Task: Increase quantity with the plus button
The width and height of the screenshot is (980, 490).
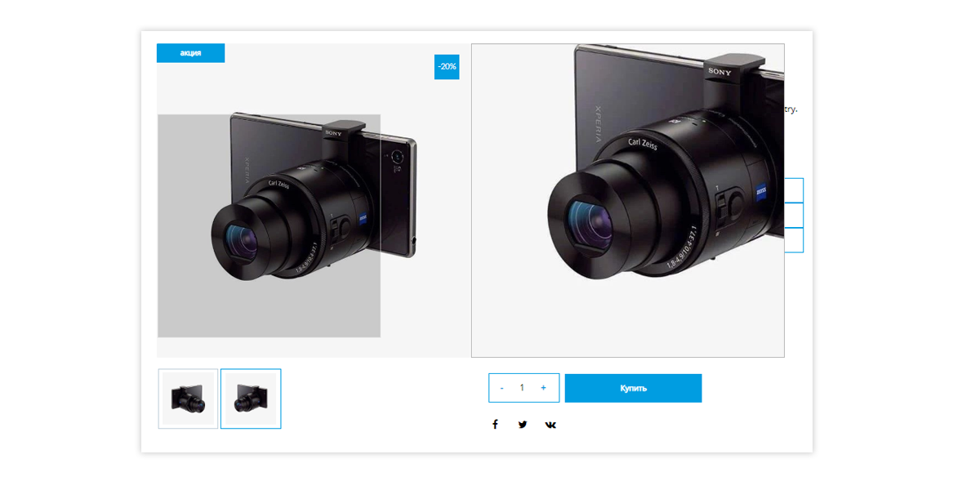Action: (x=543, y=388)
